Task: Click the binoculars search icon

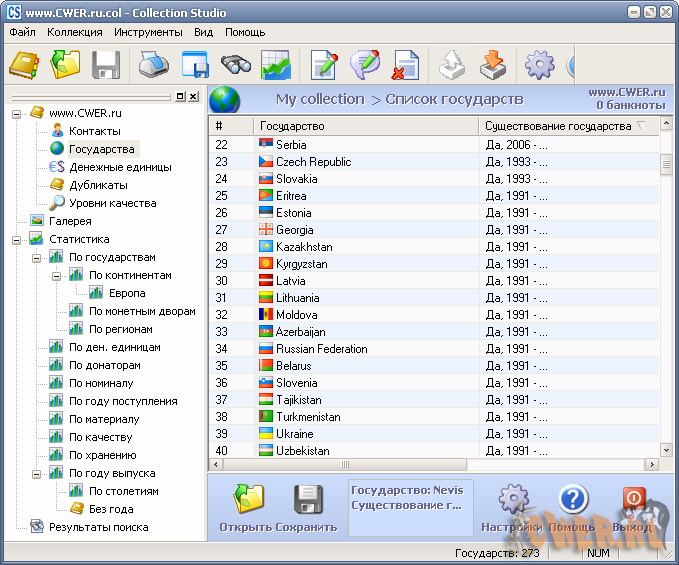Action: pos(235,65)
